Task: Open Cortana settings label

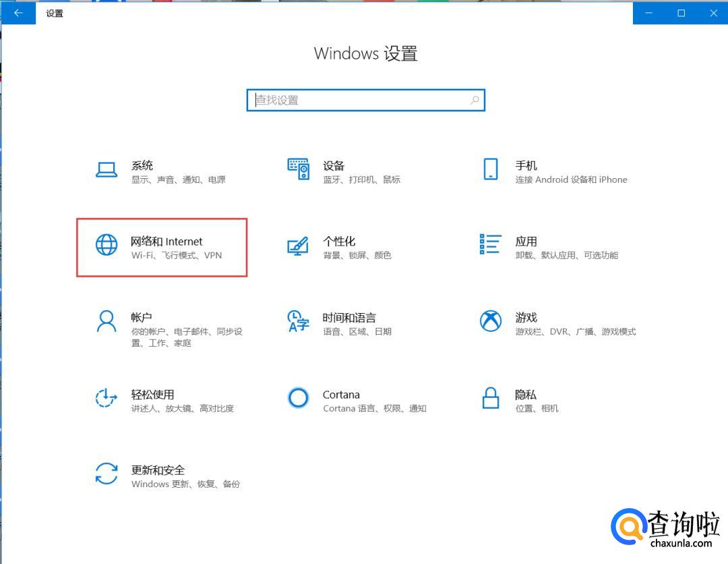Action: 341,395
